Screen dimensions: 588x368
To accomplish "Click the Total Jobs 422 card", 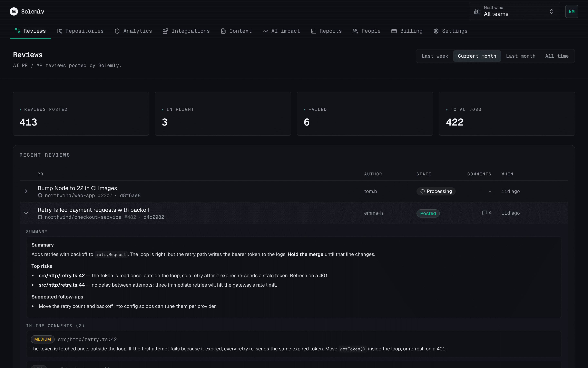I will point(507,114).
